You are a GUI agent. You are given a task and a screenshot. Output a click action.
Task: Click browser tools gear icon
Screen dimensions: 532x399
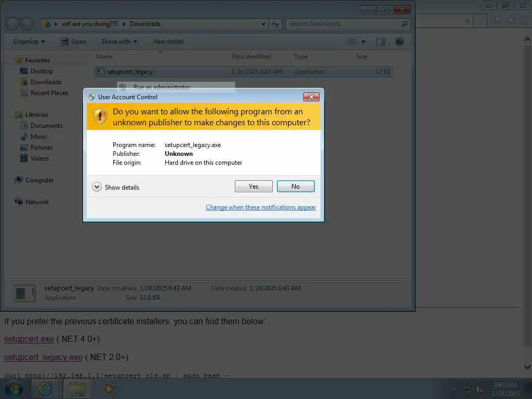[x=524, y=20]
